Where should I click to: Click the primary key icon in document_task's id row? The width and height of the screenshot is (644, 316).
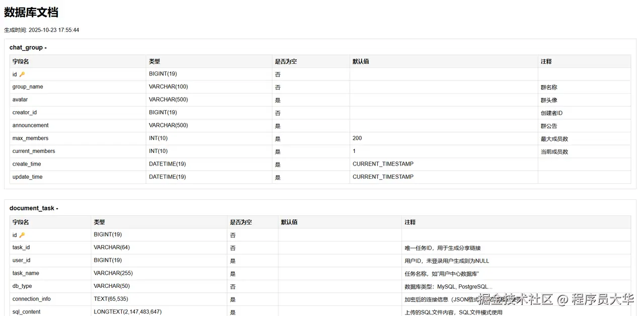(22, 235)
